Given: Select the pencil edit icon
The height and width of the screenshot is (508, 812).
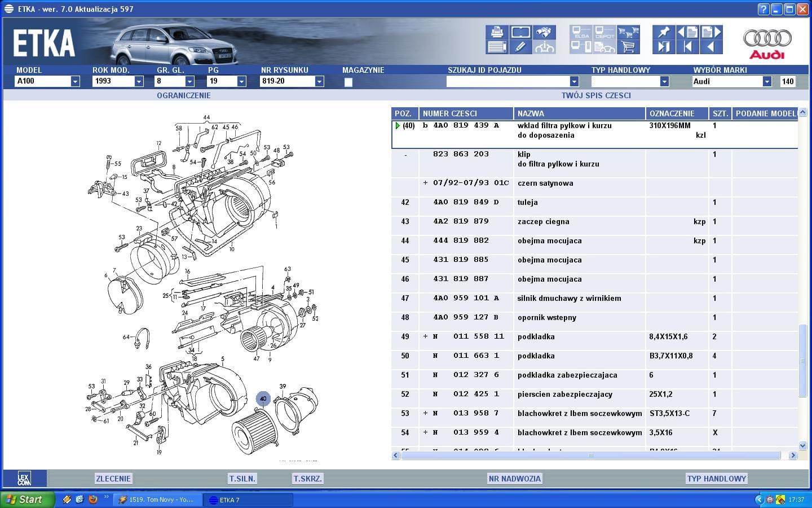Looking at the screenshot, I should (x=520, y=47).
